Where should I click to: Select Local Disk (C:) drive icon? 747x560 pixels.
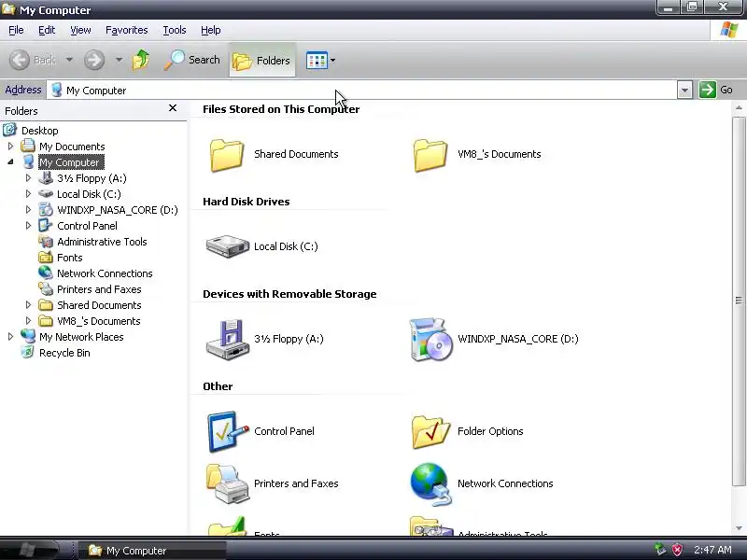[227, 246]
